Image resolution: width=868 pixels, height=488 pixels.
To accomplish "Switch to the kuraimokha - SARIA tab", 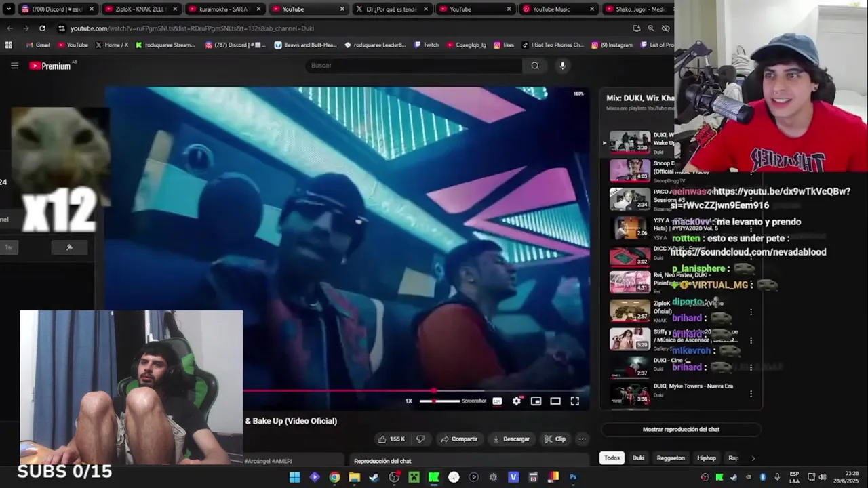I will pos(224,9).
